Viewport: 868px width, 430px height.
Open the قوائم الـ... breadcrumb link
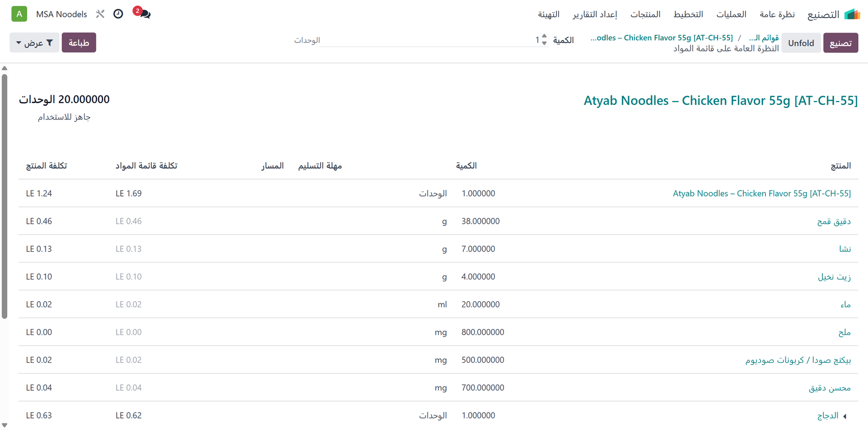764,37
